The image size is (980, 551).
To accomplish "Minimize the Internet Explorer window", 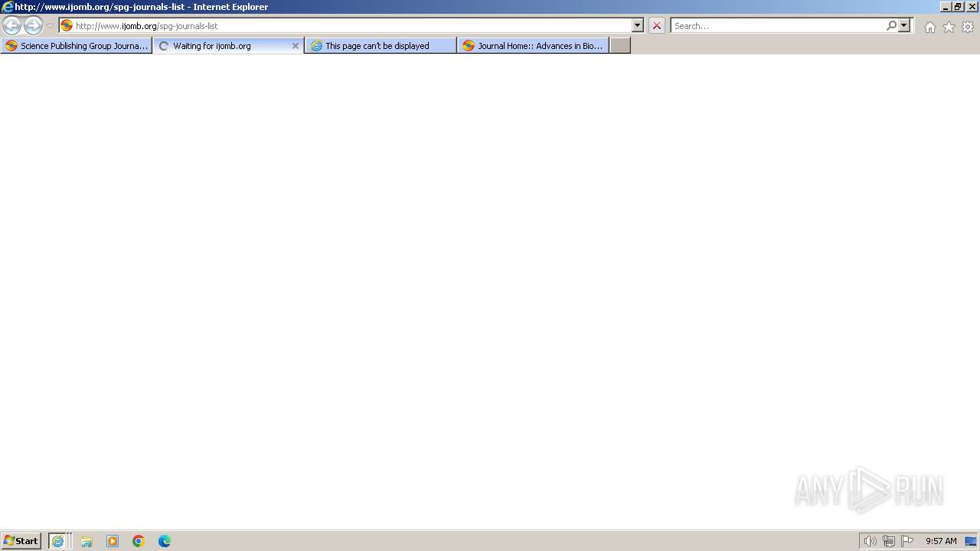I will [945, 6].
